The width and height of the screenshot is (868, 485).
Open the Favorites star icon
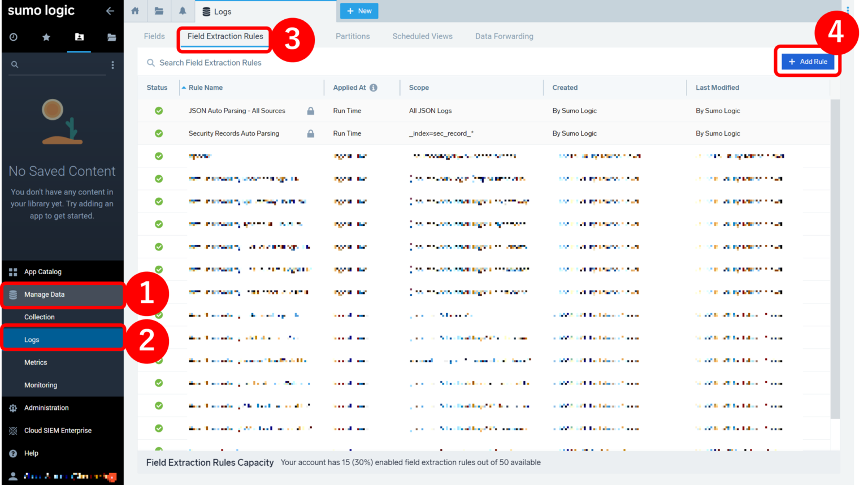pyautogui.click(x=46, y=37)
